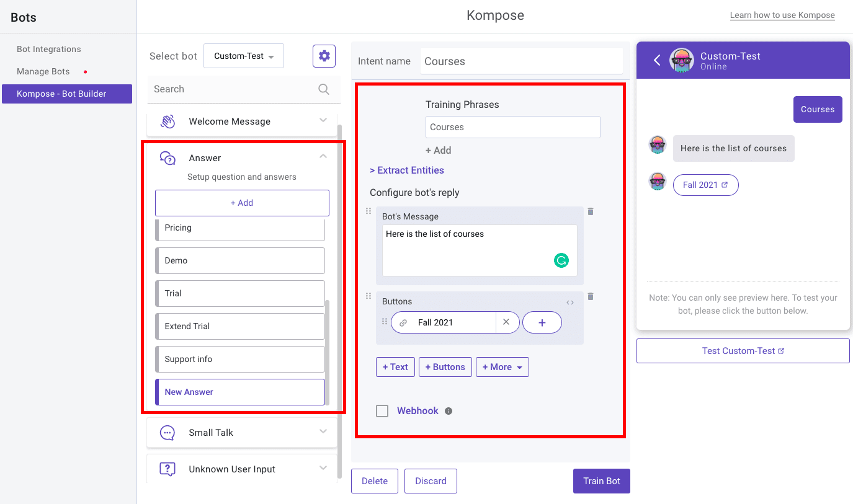Click the Grammarly icon in the message editor
Screen dimensions: 853x504
[x=561, y=260]
